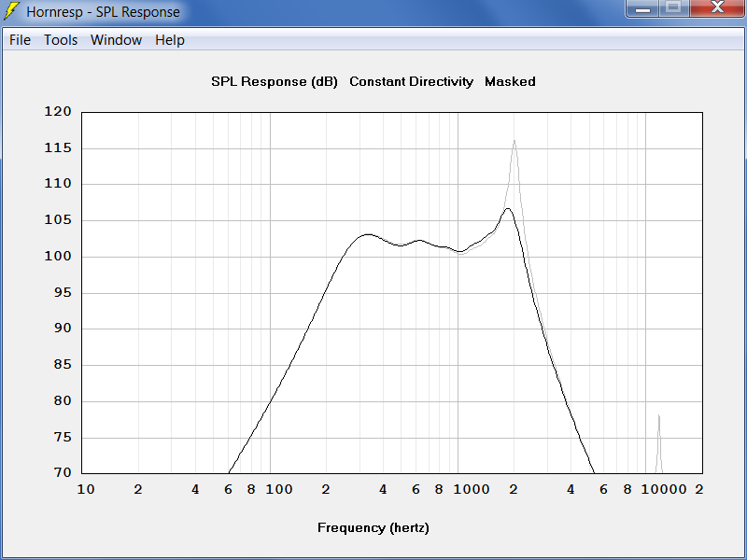Click the 'SPL Response (dB)' chart title
The width and height of the screenshot is (747, 560).
pos(275,82)
